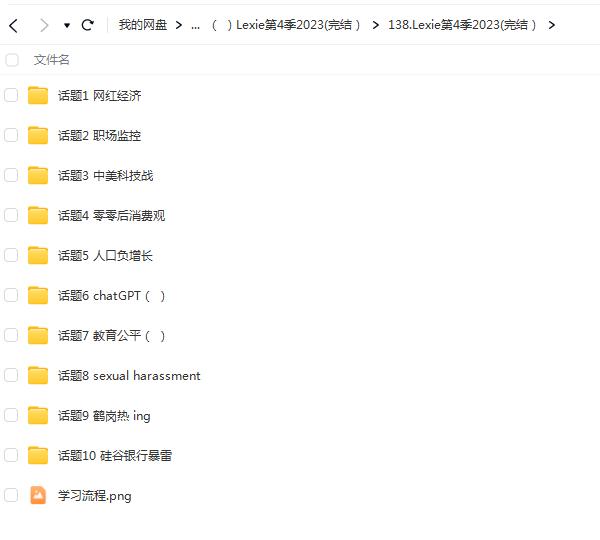Open folder icon for 话题10 硅谷银行暴雷
This screenshot has height=540, width=600.
coord(38,455)
